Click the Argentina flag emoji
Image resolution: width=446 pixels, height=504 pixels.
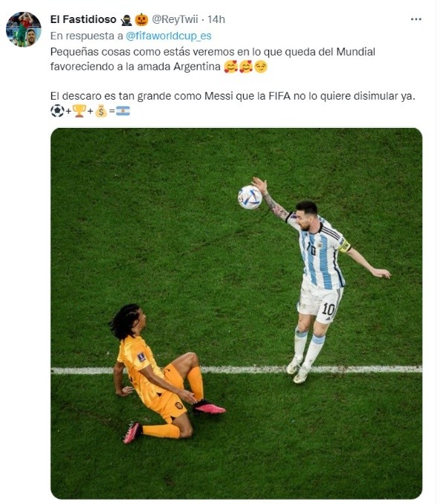coord(123,112)
